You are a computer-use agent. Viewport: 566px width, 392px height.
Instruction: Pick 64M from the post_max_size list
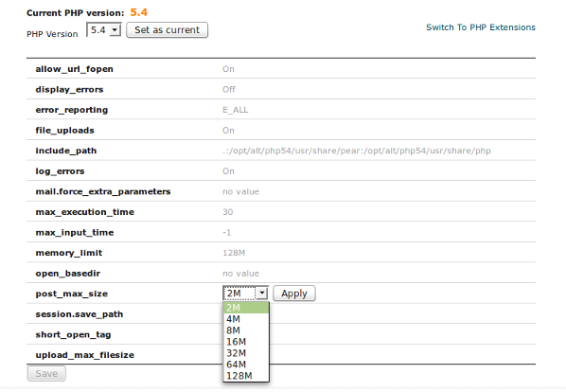(x=246, y=365)
